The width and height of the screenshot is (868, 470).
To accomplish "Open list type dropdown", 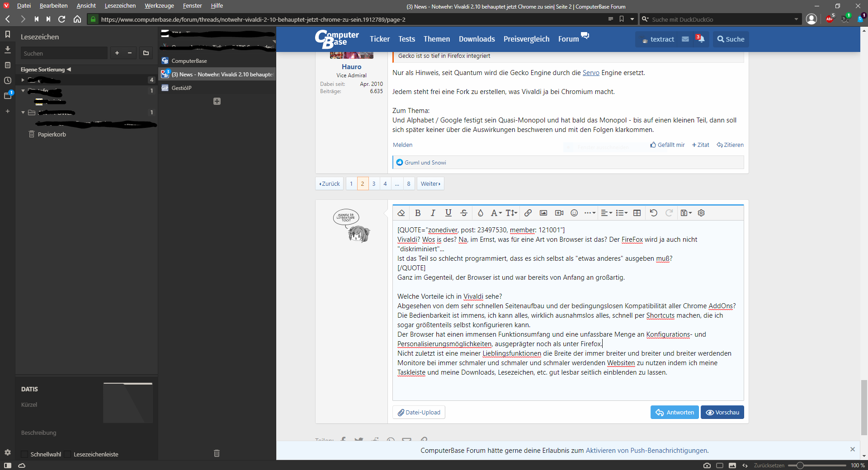I will (x=622, y=213).
